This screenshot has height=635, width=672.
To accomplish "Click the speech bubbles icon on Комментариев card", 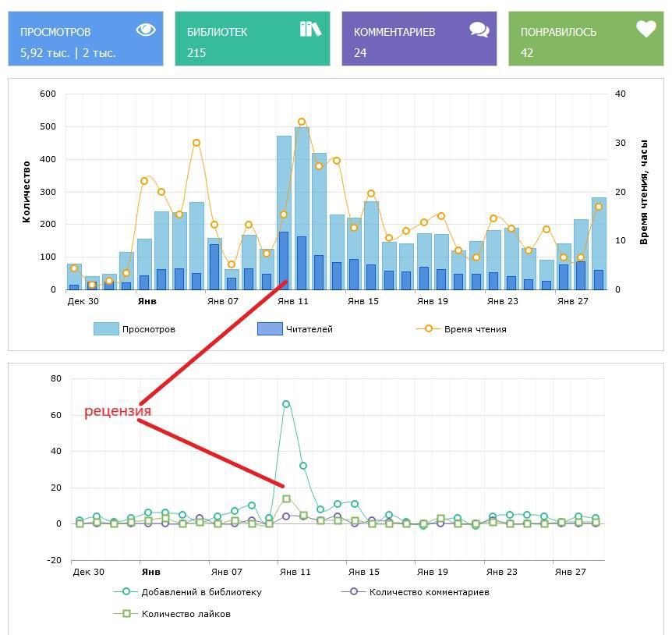I will [x=479, y=30].
